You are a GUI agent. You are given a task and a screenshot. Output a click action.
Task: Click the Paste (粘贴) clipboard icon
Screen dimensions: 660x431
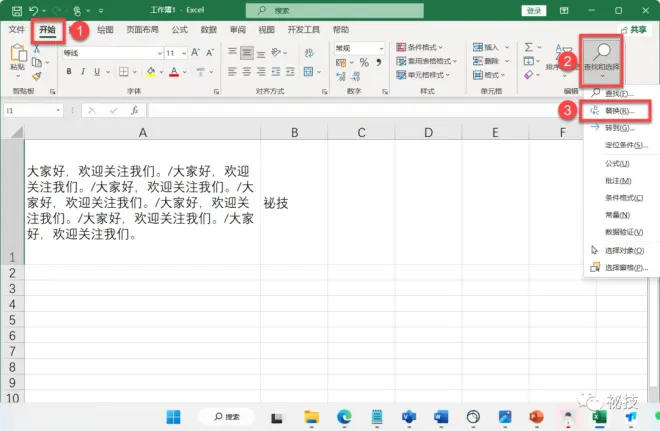pyautogui.click(x=18, y=53)
